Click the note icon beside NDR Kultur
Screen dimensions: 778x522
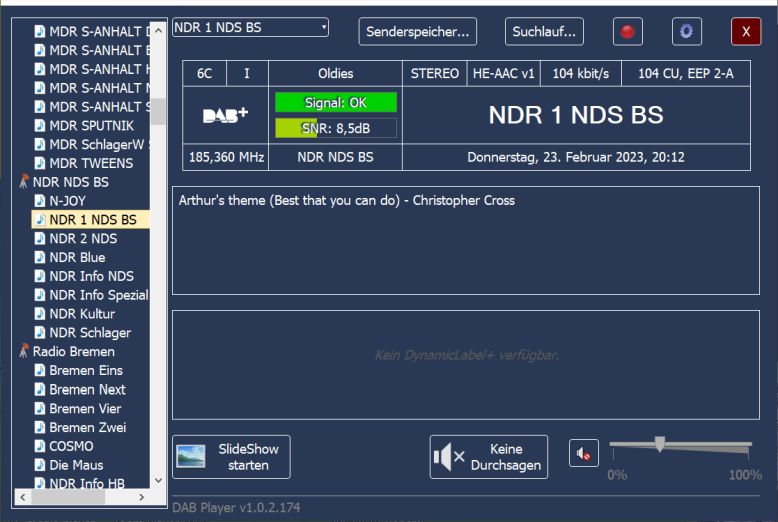click(x=40, y=314)
